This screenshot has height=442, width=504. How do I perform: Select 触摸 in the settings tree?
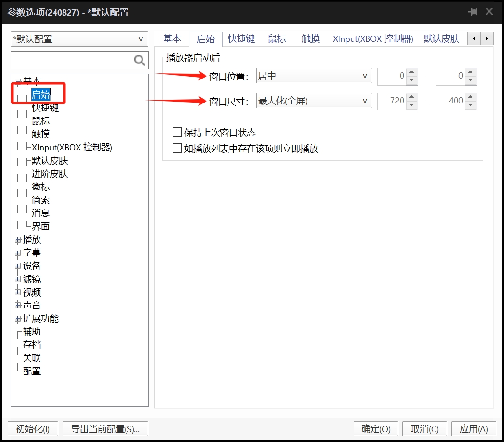point(41,134)
